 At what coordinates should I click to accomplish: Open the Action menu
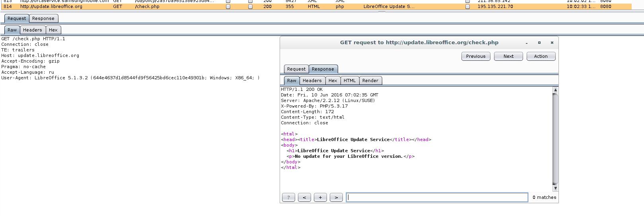(x=541, y=56)
